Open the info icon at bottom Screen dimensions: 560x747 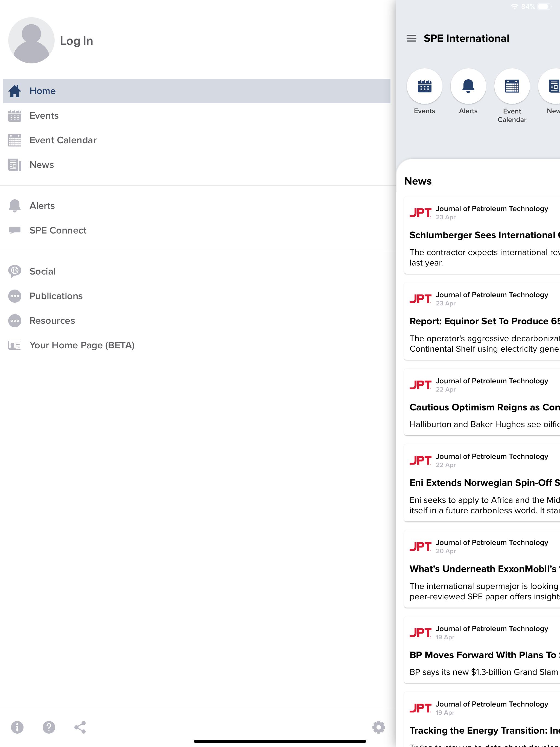tap(17, 727)
